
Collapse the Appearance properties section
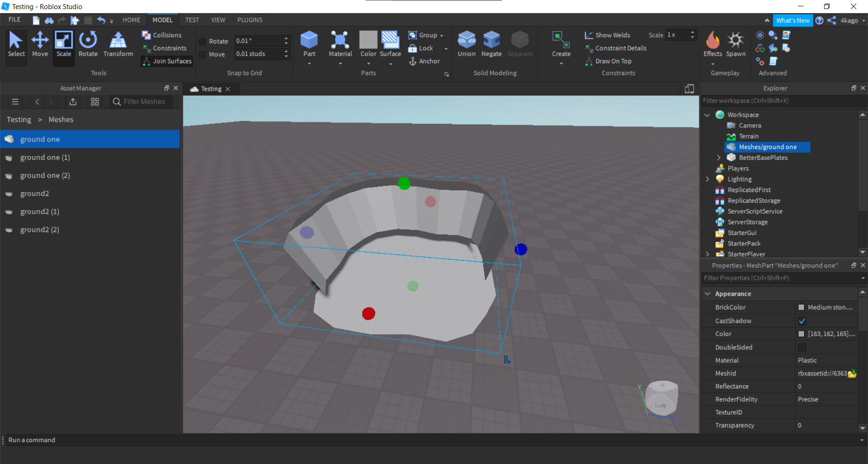tap(708, 294)
